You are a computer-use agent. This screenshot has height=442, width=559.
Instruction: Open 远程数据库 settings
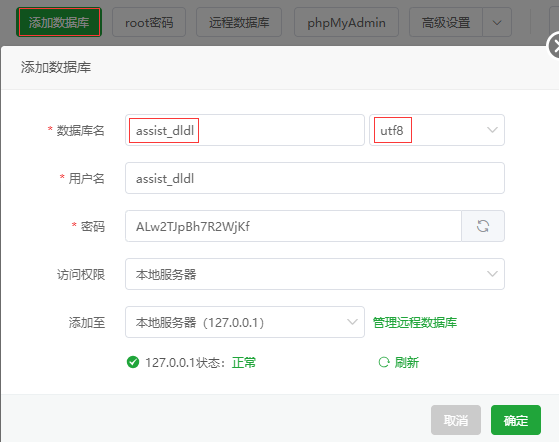tap(239, 22)
